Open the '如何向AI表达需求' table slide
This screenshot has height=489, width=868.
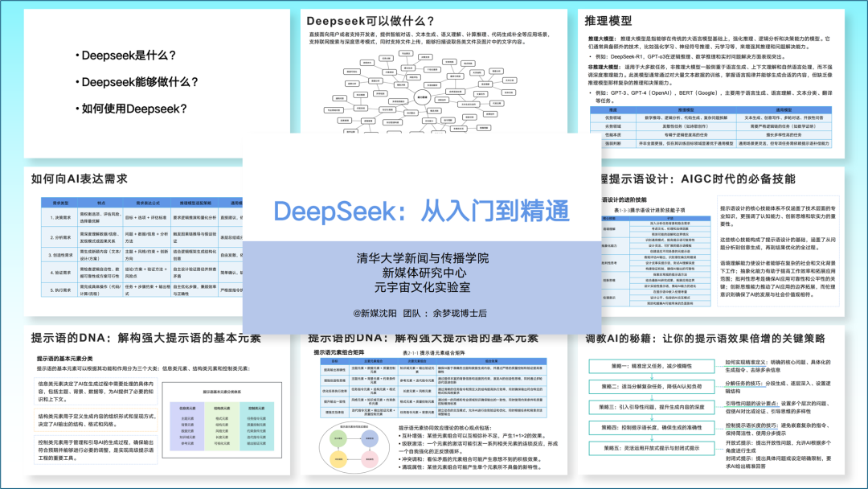pyautogui.click(x=133, y=241)
